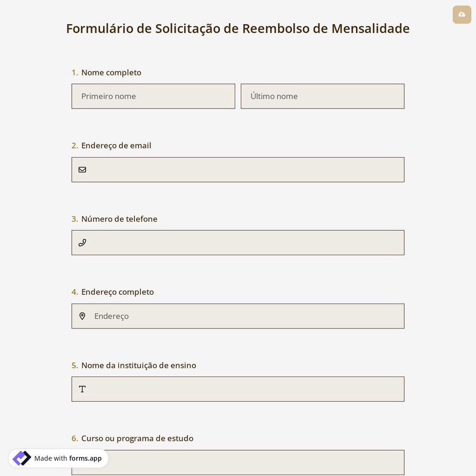Select the Número de telefone input field

click(x=238, y=242)
